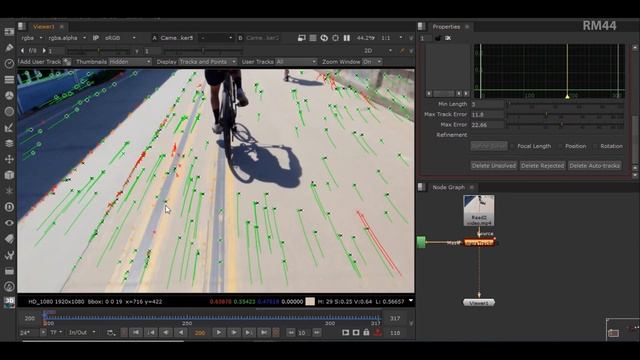Toggle the timeline lock icon
Image resolution: width=640 pixels, height=360 pixels.
366,333
